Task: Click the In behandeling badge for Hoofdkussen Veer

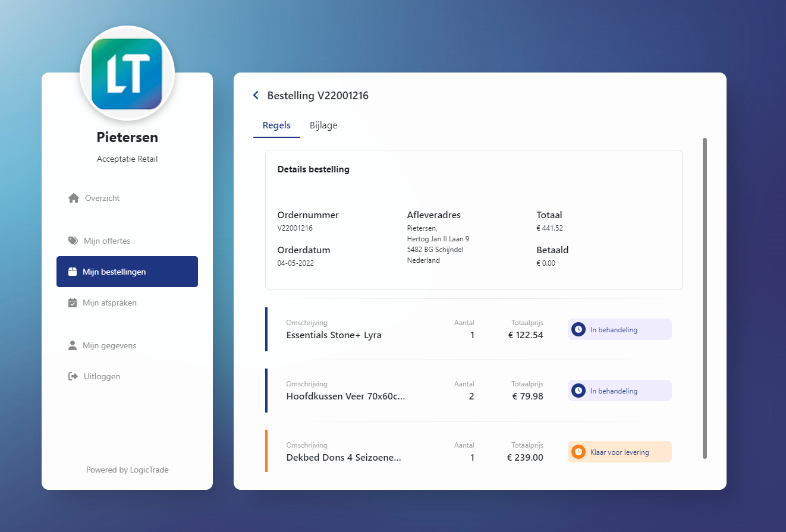Action: tap(620, 391)
